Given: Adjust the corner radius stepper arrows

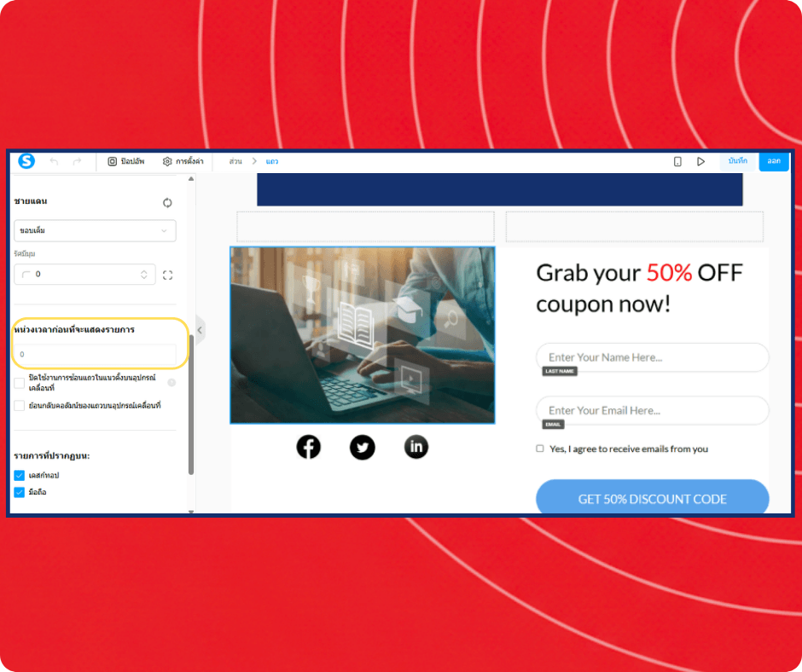Looking at the screenshot, I should pos(143,275).
